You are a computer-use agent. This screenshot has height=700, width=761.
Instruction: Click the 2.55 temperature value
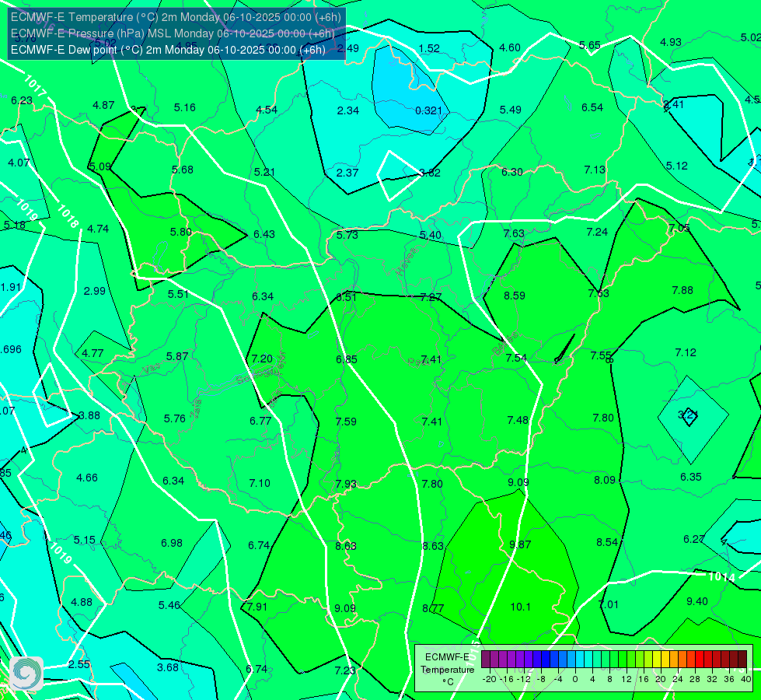click(x=79, y=664)
